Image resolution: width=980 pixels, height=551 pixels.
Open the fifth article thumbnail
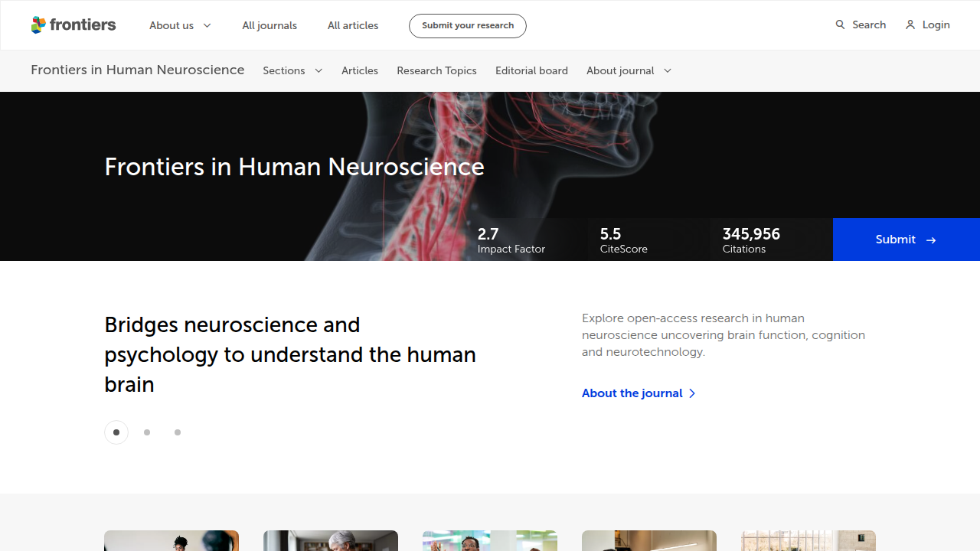[808, 540]
